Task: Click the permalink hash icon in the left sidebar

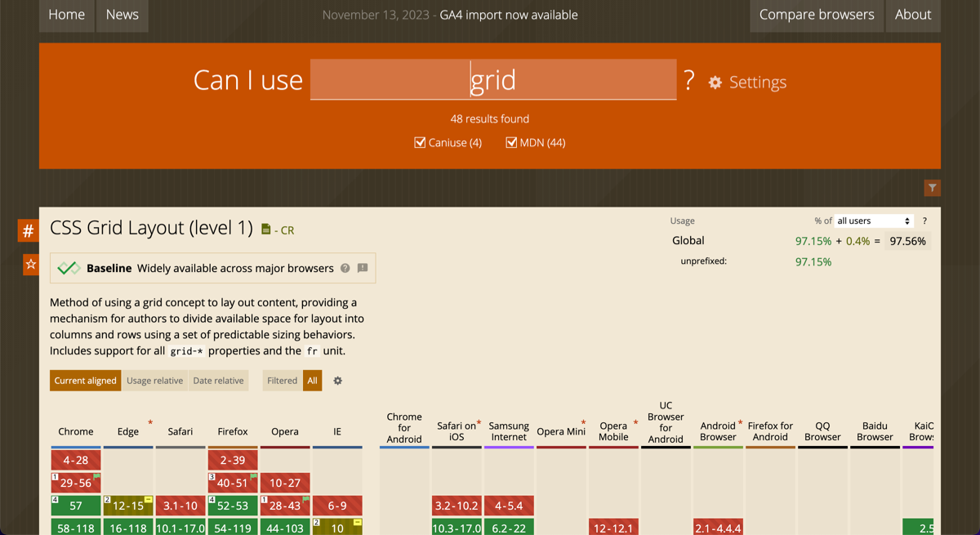Action: click(x=28, y=230)
